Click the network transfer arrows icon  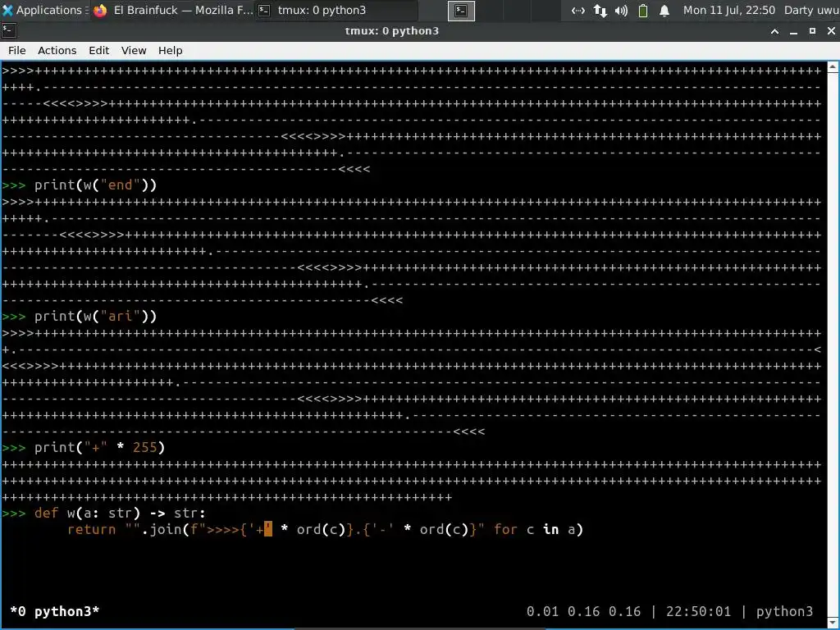pyautogui.click(x=600, y=10)
